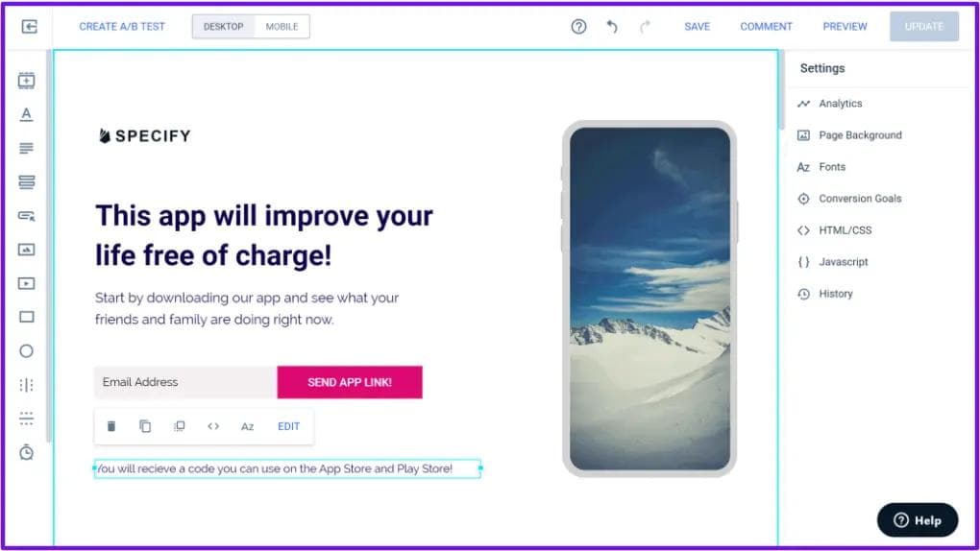Pick the image widget icon
The height and width of the screenshot is (551, 980).
tap(26, 250)
